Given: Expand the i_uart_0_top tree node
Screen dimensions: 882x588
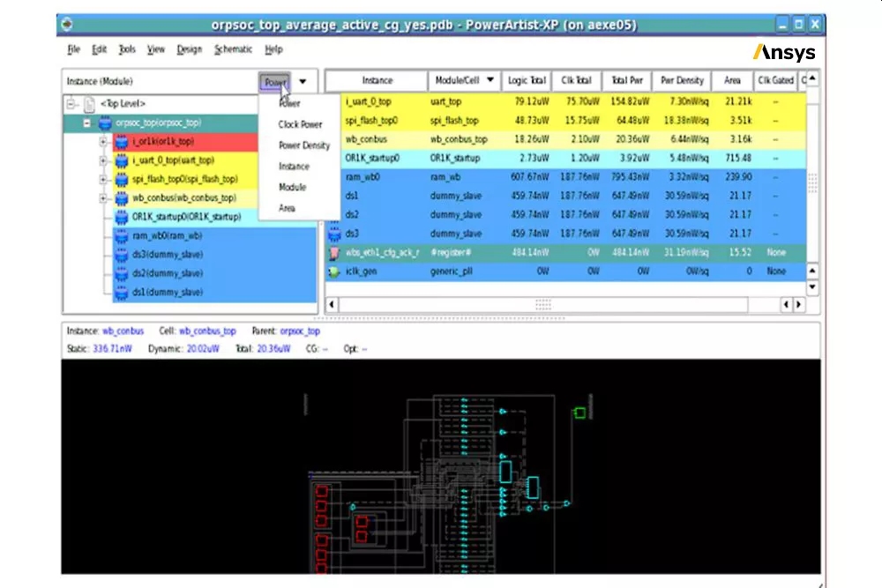Looking at the screenshot, I should coord(103,160).
